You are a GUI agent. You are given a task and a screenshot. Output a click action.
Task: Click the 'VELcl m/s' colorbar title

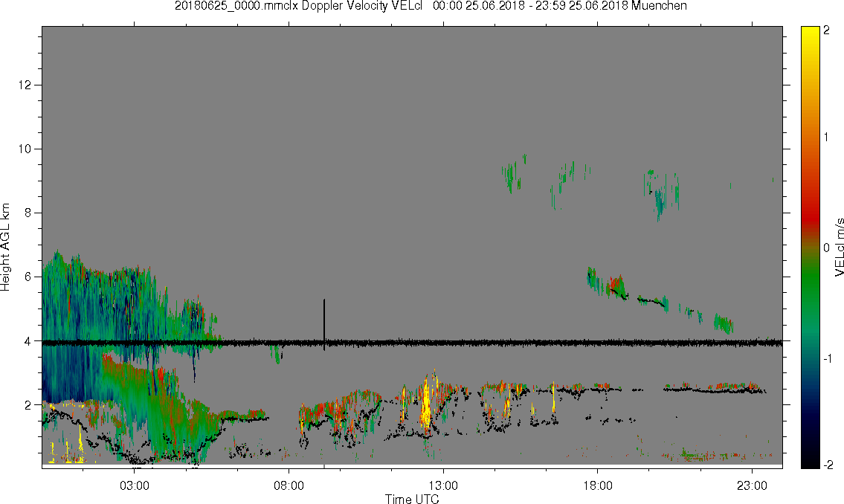(839, 248)
